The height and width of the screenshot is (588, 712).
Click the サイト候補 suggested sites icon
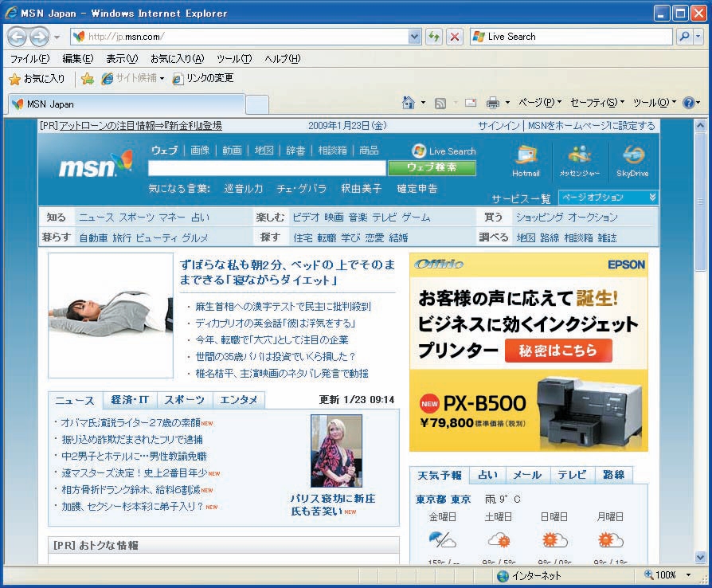tap(108, 79)
